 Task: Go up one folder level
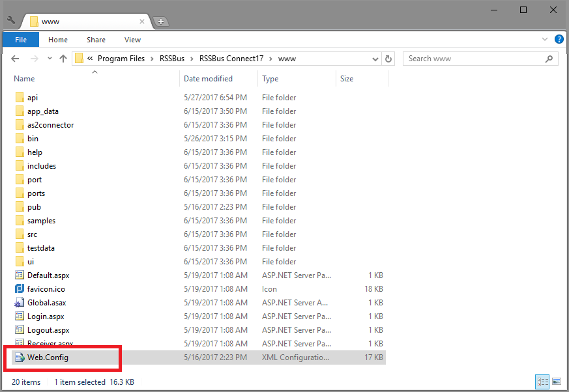point(63,59)
